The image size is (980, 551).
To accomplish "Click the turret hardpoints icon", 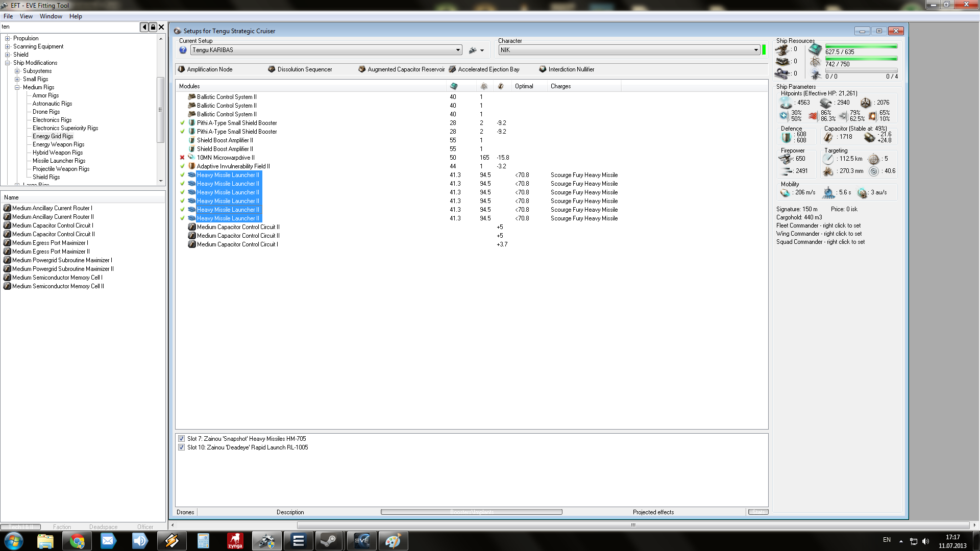I will (x=782, y=50).
